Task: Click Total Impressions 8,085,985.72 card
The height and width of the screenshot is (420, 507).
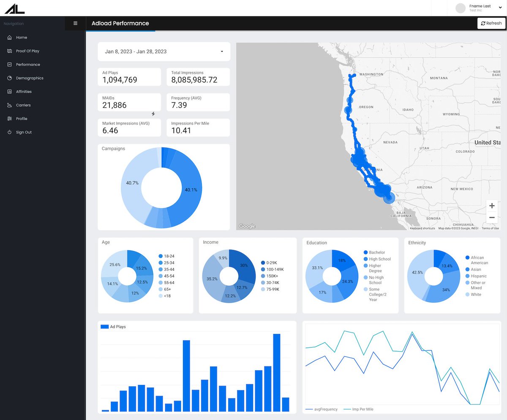Action: tap(198, 77)
